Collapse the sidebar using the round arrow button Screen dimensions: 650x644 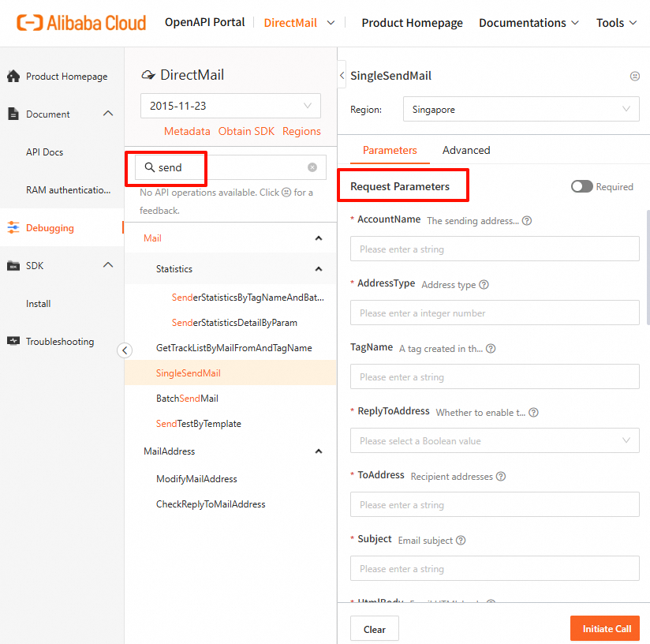click(x=125, y=350)
